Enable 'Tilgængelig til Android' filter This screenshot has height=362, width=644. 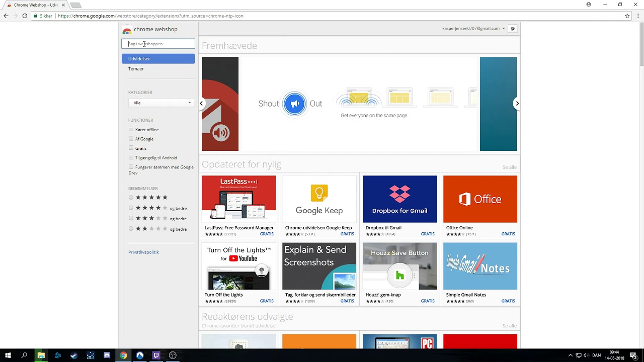pyautogui.click(x=131, y=157)
